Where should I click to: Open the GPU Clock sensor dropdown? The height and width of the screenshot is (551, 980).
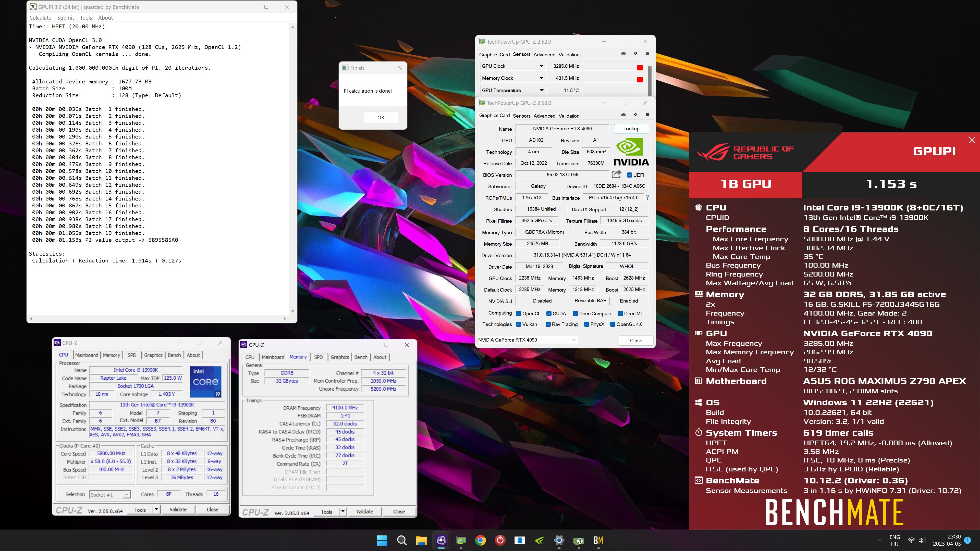click(x=541, y=66)
